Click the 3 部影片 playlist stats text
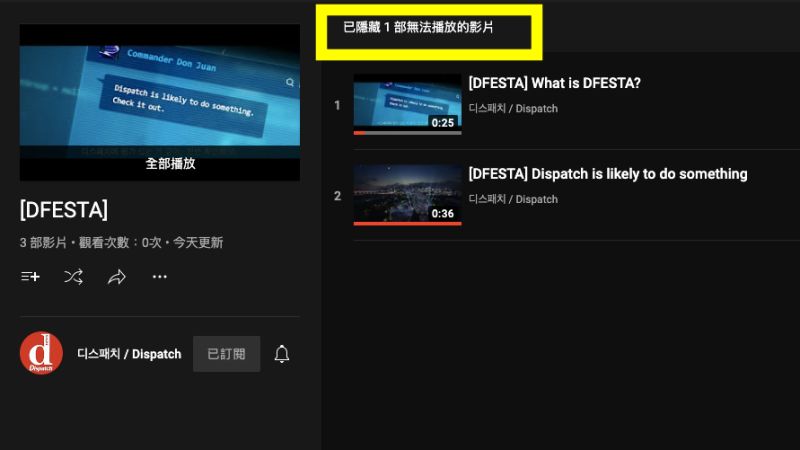The width and height of the screenshot is (800, 450). point(121,242)
